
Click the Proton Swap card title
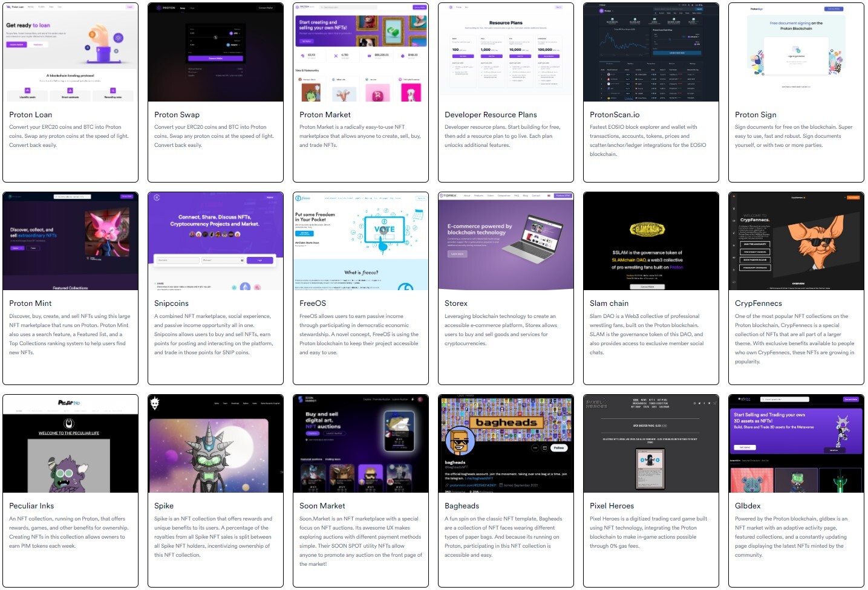click(x=177, y=115)
